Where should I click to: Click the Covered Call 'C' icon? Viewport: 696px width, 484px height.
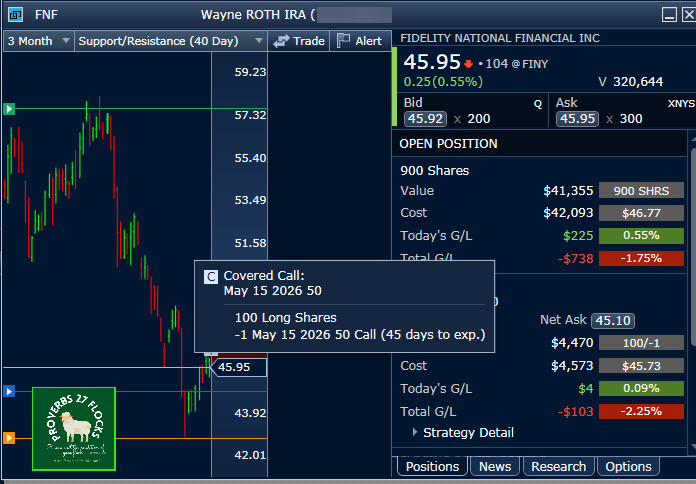(x=210, y=276)
